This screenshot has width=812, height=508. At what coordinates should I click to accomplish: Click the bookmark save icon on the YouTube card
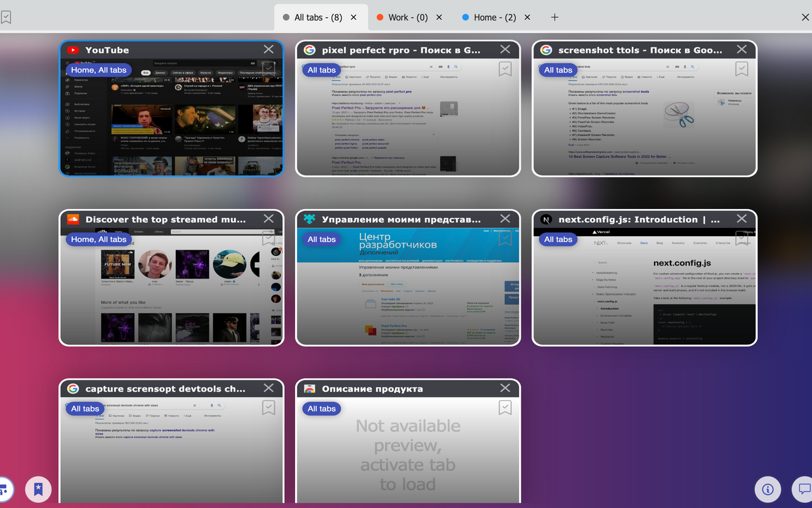coord(268,69)
